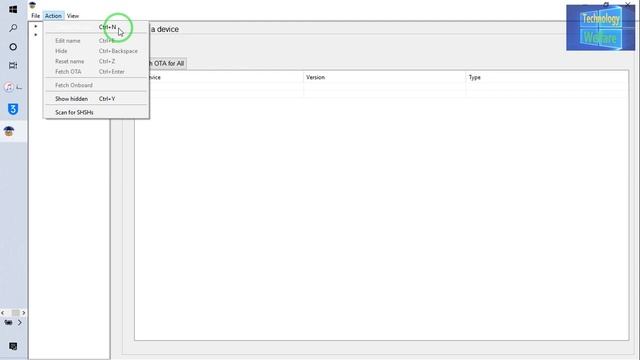This screenshot has width=640, height=360.
Task: Choose Fetch OTA menu entry
Action: (96, 71)
